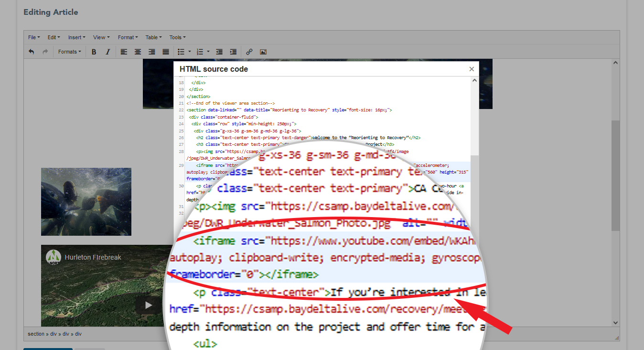Screen dimensions: 644x350
Task: Insert a bullet list
Action: click(181, 52)
